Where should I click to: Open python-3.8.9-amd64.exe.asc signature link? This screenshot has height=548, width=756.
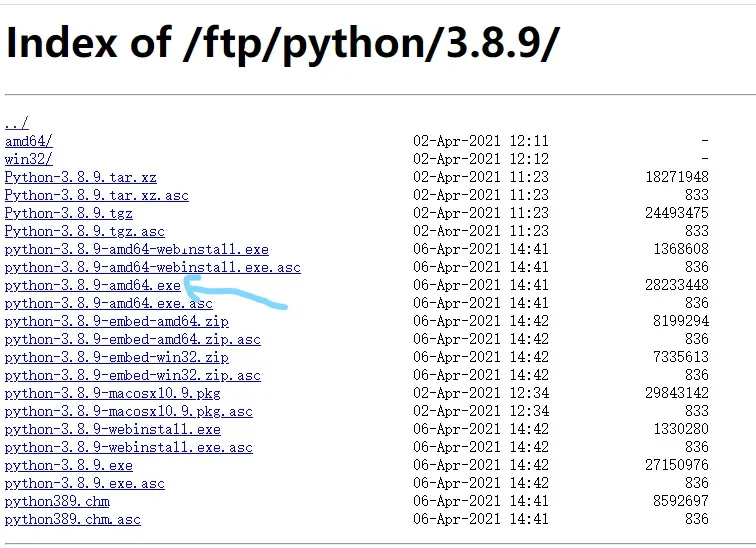pyautogui.click(x=108, y=303)
